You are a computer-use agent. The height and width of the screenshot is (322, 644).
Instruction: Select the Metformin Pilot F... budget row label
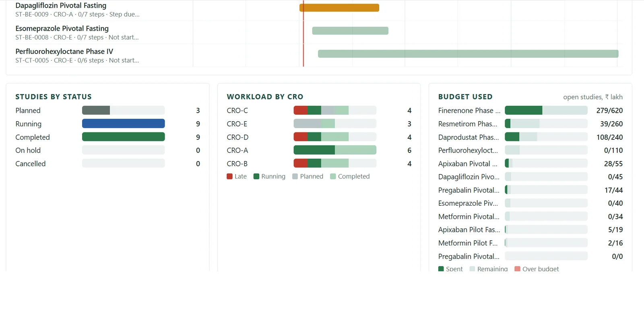(468, 243)
